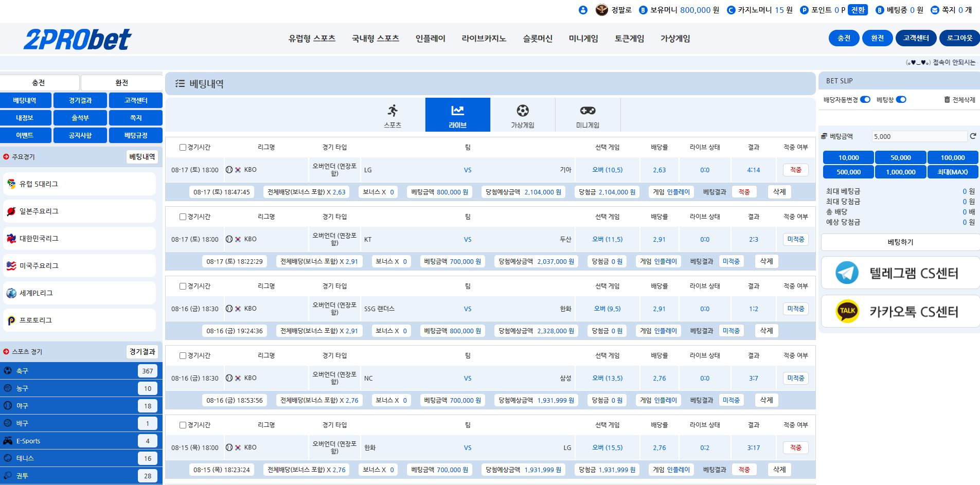Click the user profile icon in top bar
The height and width of the screenshot is (485, 980).
coord(582,10)
